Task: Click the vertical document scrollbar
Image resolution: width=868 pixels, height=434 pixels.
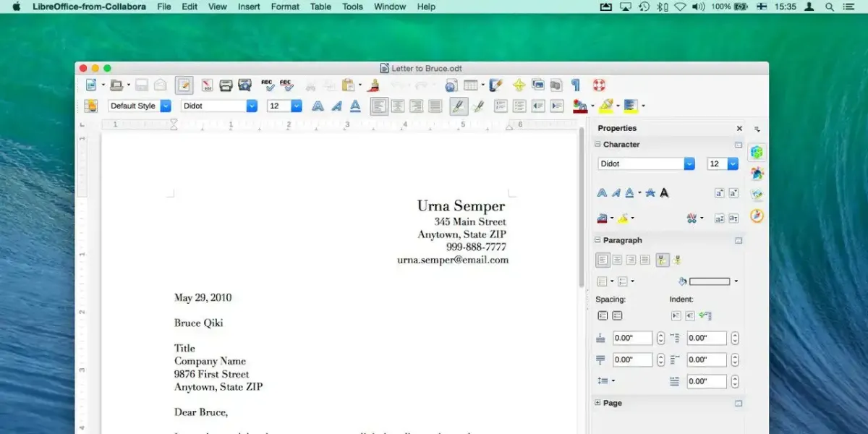Action: coord(581,209)
